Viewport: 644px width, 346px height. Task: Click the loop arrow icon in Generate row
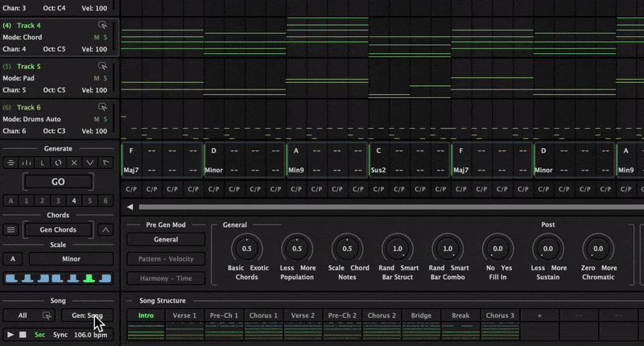pos(58,163)
